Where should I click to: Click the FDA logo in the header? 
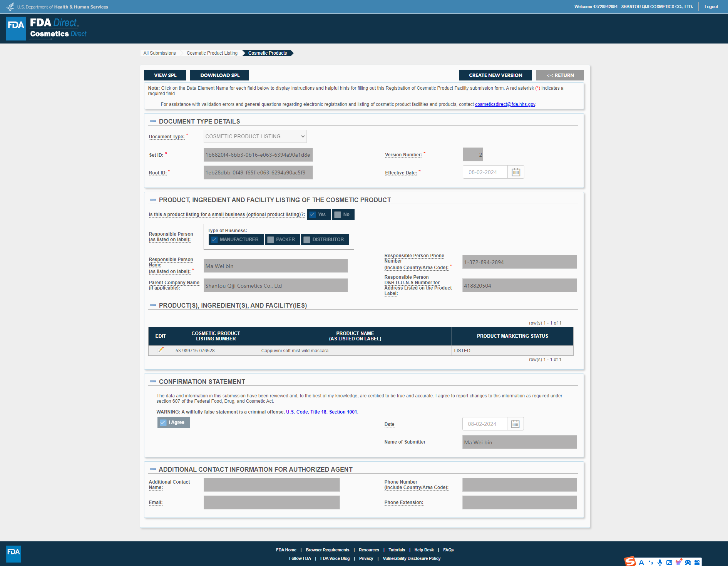click(16, 28)
